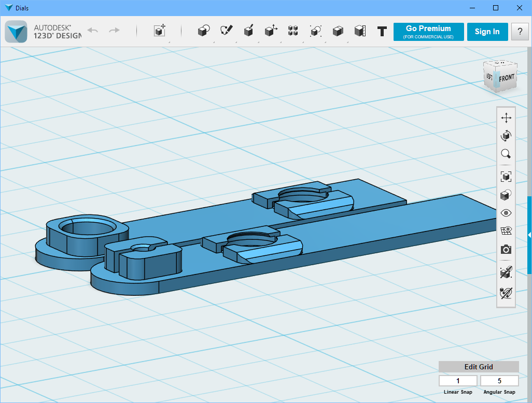The width and height of the screenshot is (532, 403).
Task: Activate the Orbit view tool
Action: coord(506,136)
